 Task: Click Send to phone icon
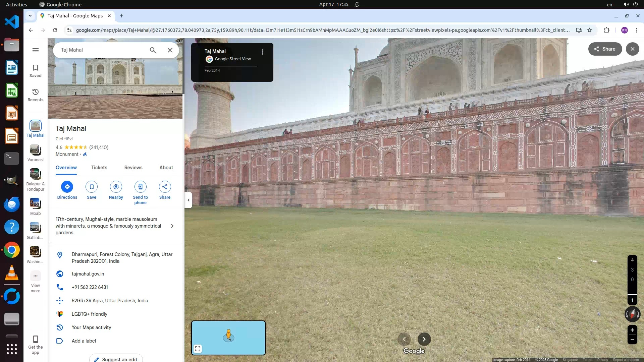point(140,187)
